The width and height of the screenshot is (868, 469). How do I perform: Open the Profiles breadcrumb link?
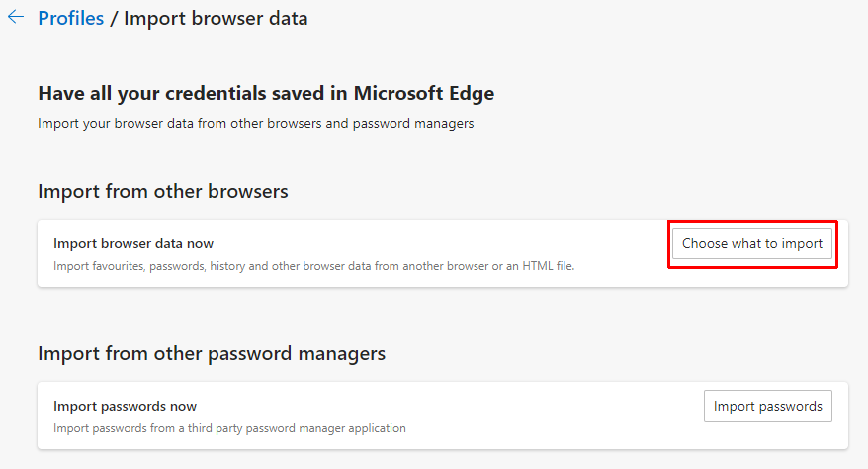70,18
